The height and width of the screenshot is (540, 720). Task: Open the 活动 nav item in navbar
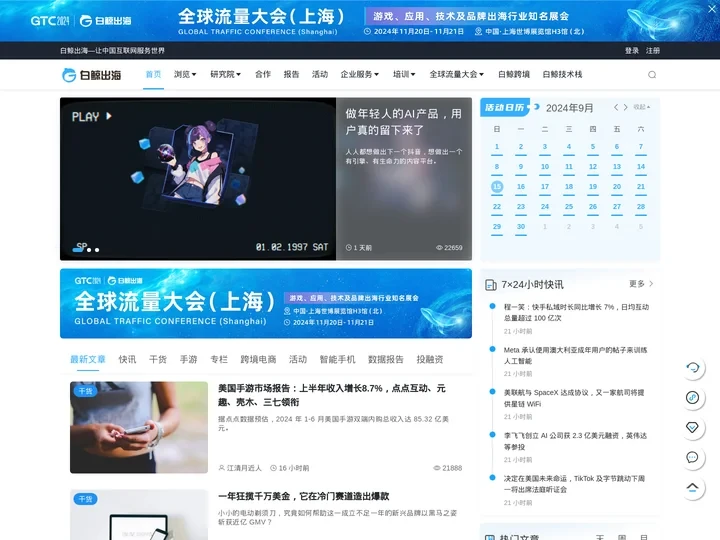[320, 74]
